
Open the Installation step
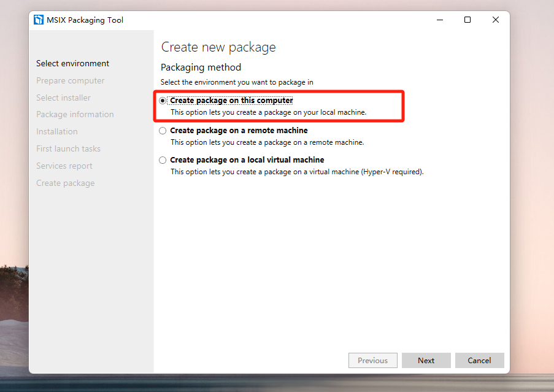(x=57, y=131)
